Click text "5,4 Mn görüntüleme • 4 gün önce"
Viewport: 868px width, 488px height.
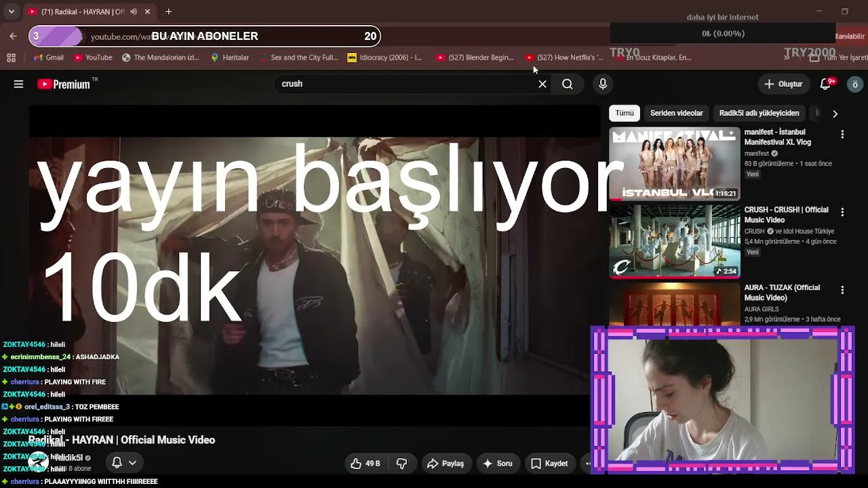pyautogui.click(x=790, y=241)
